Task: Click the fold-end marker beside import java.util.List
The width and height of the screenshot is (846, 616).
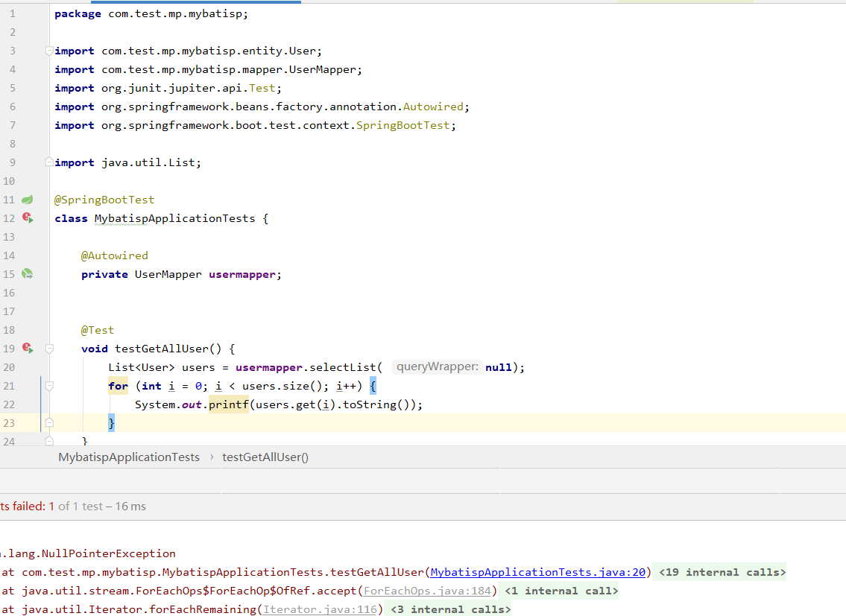Action: 49,162
